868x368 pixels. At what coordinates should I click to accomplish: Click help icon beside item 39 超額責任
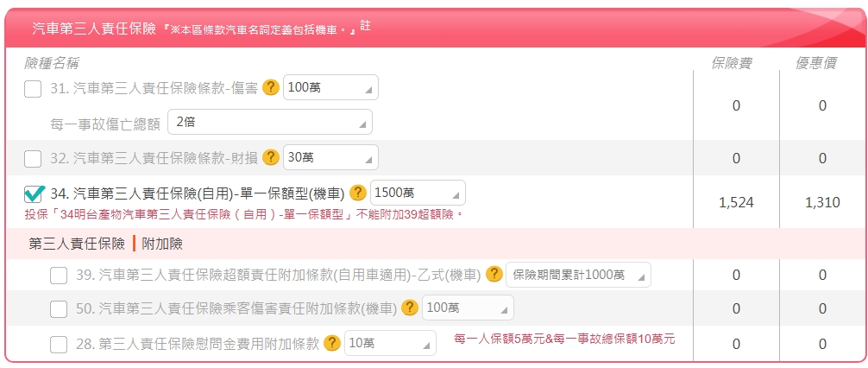pyautogui.click(x=494, y=275)
